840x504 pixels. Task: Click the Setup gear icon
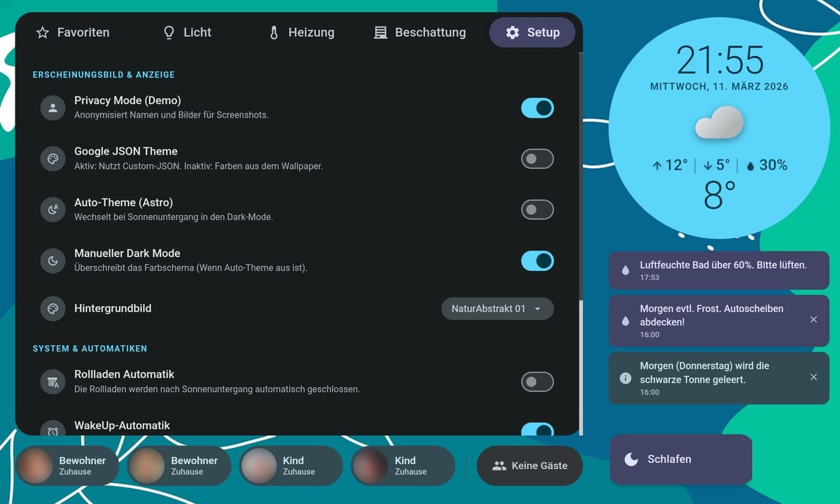click(512, 32)
